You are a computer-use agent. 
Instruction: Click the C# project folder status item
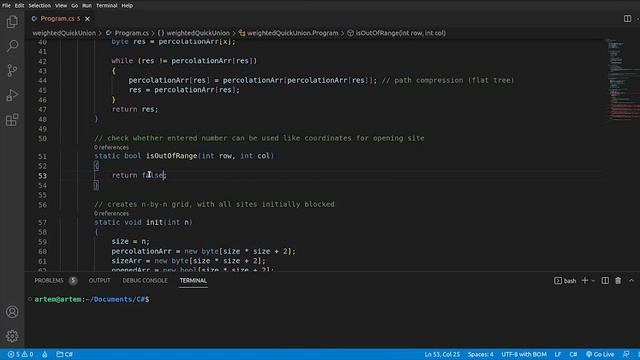(64, 354)
